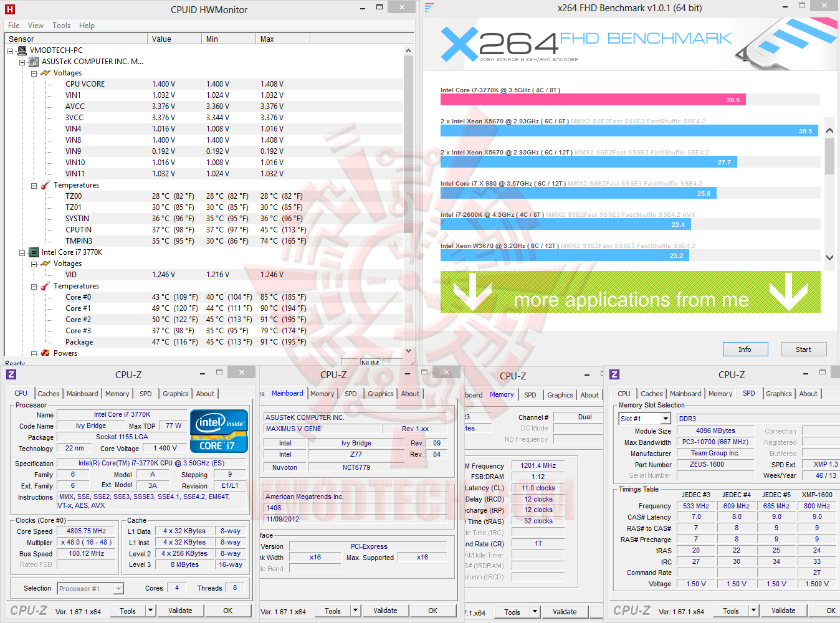Open the Tools dropdown arrow in the CPU tab window
Screen dimensions: 840x623
point(150,611)
